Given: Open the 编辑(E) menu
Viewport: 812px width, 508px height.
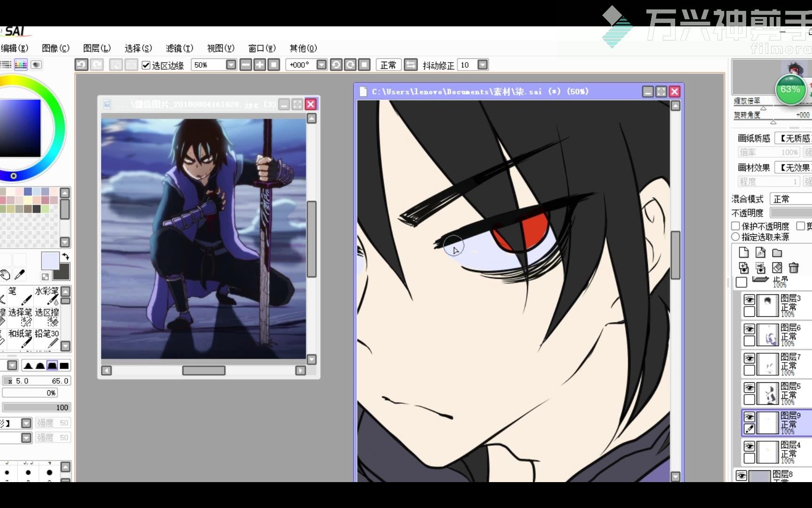Looking at the screenshot, I should (14, 48).
